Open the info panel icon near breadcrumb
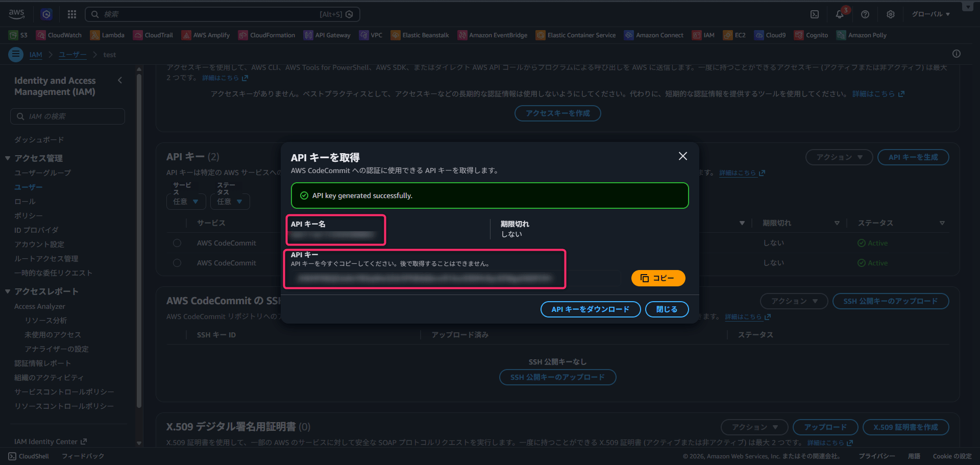980x465 pixels. [x=957, y=54]
